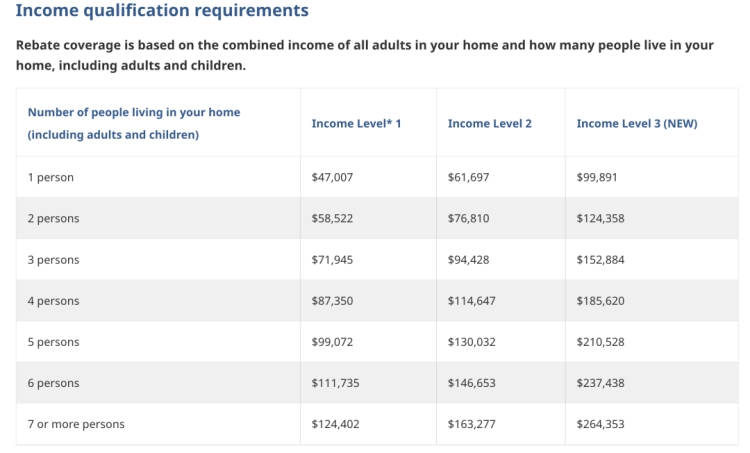Click the $76,810 cell
The width and height of the screenshot is (750, 453).
[x=468, y=219]
